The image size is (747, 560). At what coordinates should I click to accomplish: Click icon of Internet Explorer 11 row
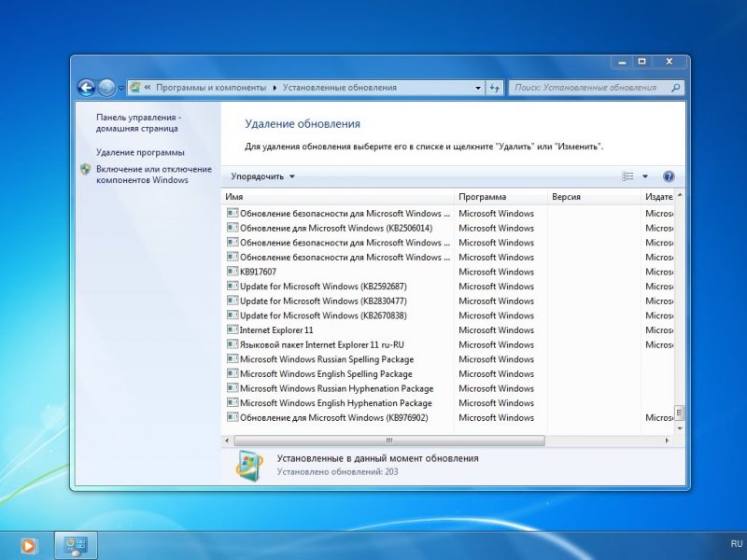233,329
